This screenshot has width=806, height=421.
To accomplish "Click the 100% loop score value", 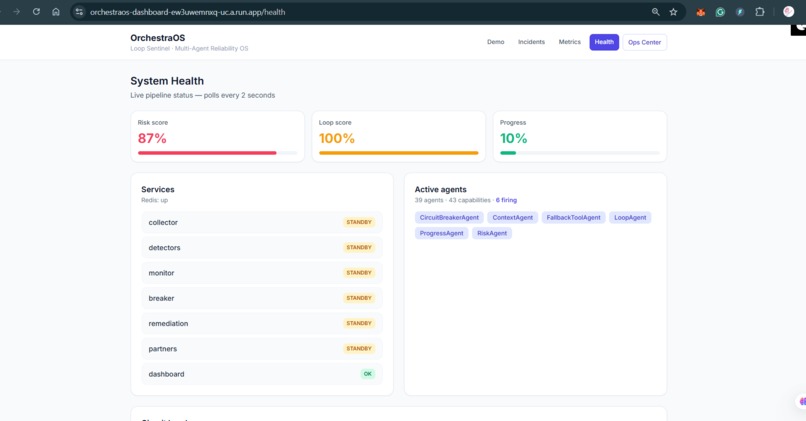I will click(x=337, y=138).
